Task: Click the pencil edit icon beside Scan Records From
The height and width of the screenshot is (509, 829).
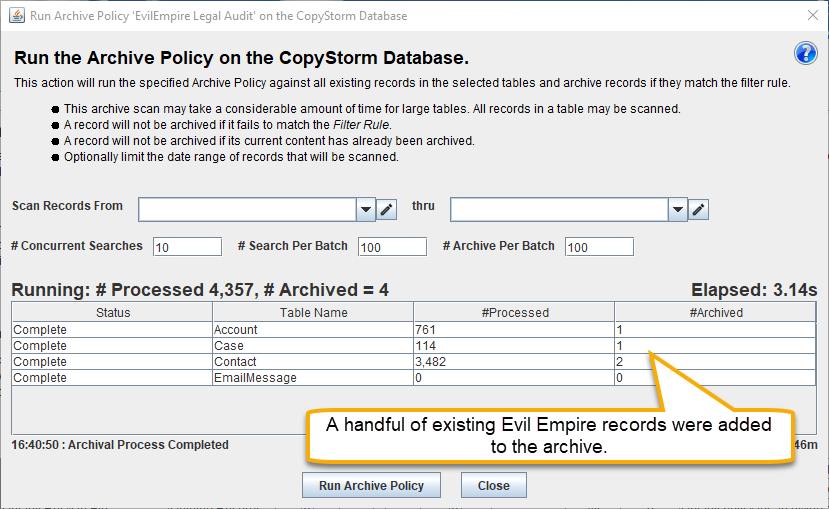Action: coord(386,209)
